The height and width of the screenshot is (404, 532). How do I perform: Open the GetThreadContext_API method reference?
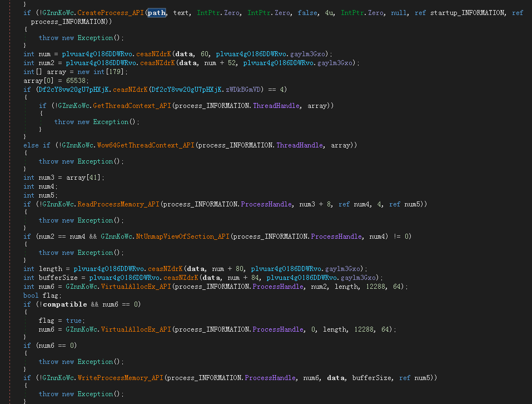pos(132,106)
